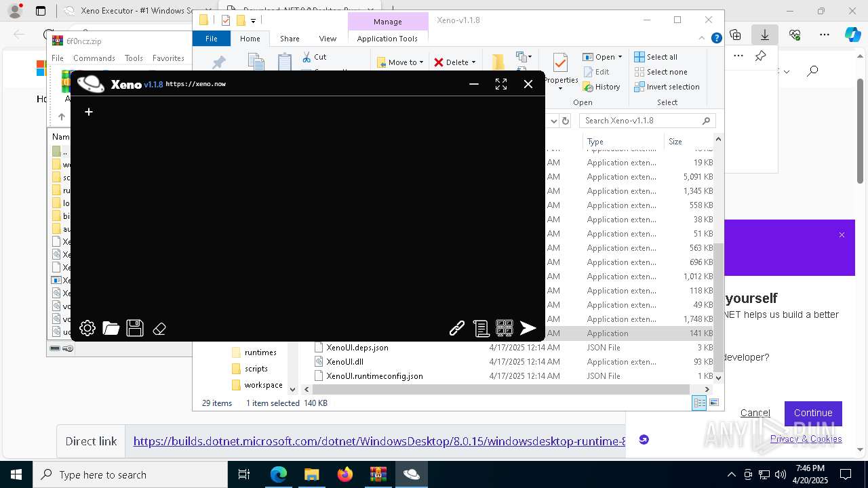The width and height of the screenshot is (868, 488).
Task: Click Cancel link on dialog
Action: tap(755, 413)
